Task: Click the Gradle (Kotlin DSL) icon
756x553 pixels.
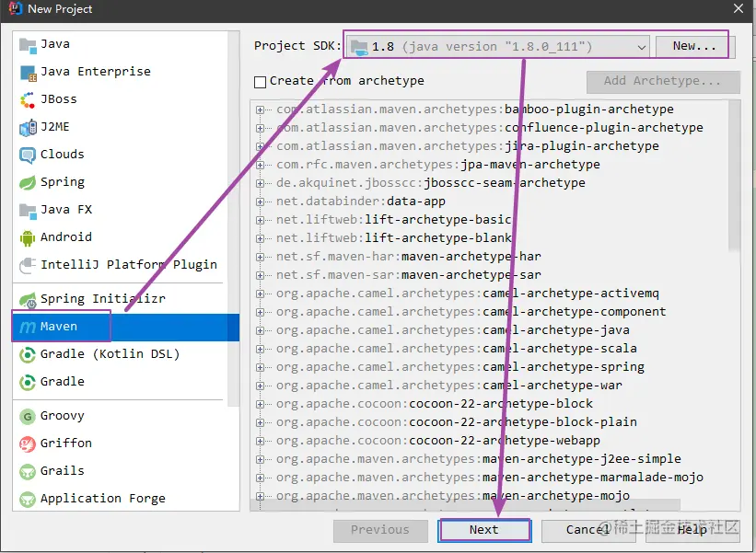Action: pos(28,355)
